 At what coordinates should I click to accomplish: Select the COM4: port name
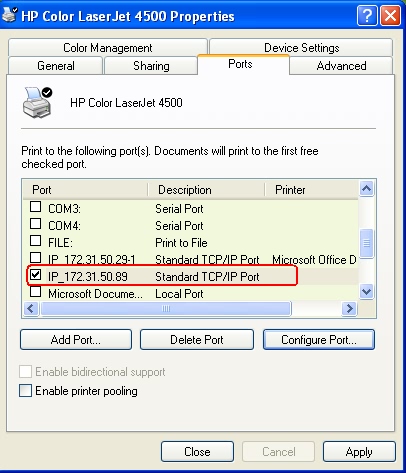point(64,226)
